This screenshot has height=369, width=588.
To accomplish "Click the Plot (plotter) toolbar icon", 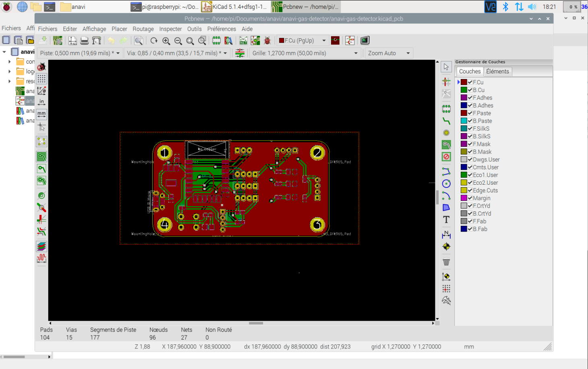I will click(97, 40).
